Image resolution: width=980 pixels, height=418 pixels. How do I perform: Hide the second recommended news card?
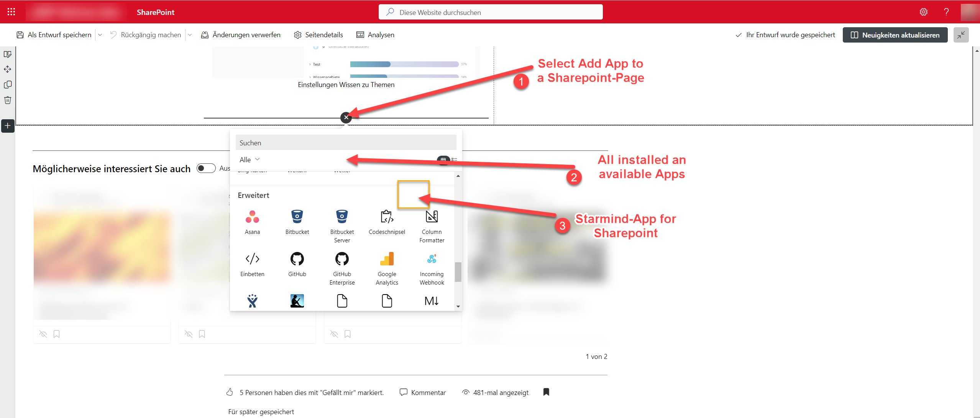189,334
